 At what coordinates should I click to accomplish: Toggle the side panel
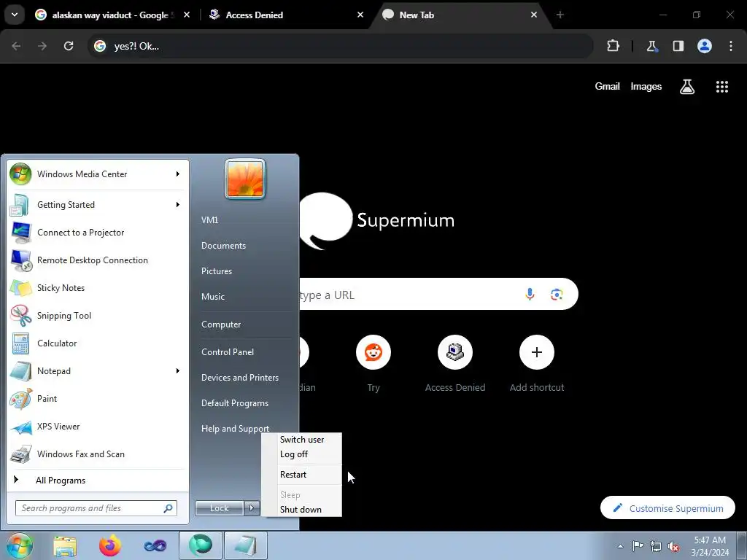click(678, 46)
